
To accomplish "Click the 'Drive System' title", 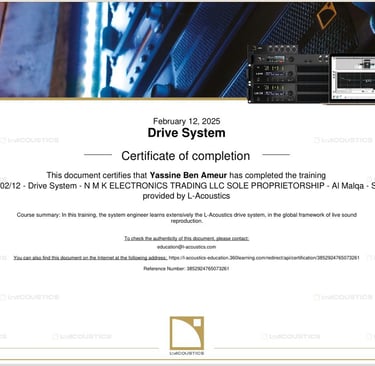I will (187, 133).
